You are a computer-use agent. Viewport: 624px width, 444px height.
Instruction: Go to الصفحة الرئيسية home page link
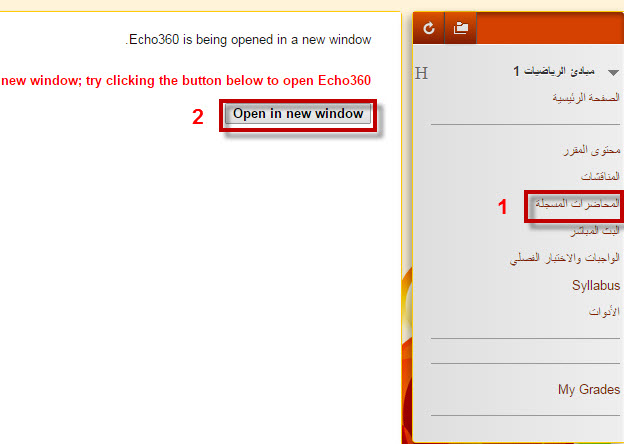(x=586, y=97)
